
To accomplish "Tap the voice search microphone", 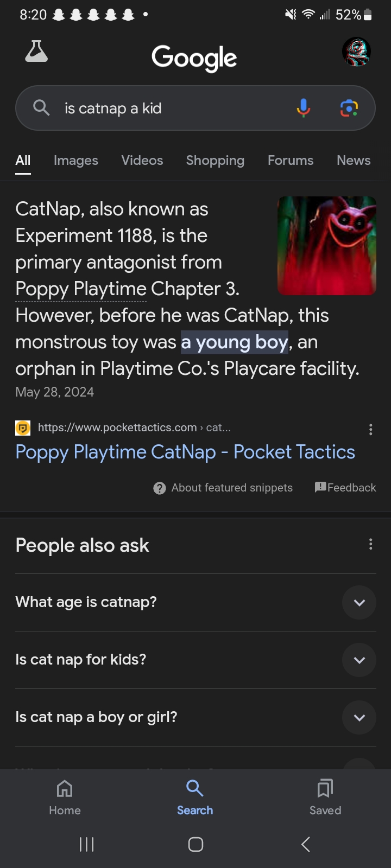I will [304, 108].
